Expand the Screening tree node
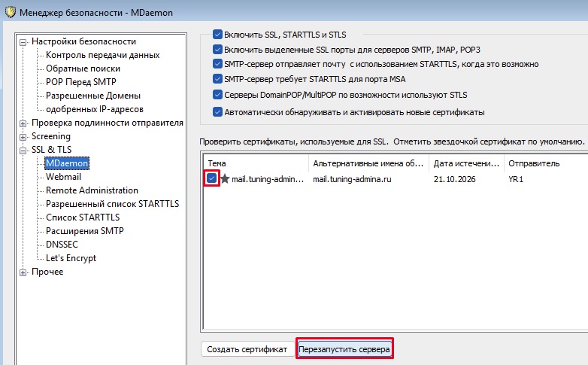Image resolution: width=588 pixels, height=365 pixels. pyautogui.click(x=23, y=137)
